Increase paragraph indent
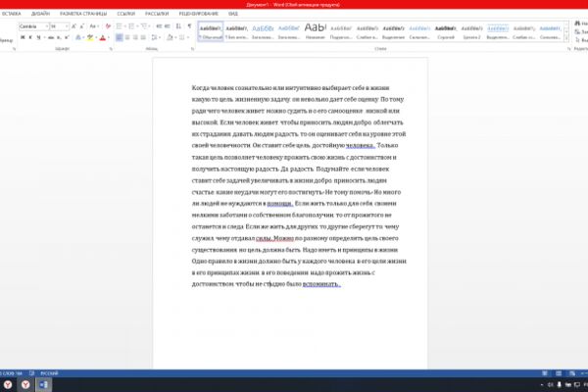Image resolution: width=588 pixels, height=392 pixels. (168, 26)
